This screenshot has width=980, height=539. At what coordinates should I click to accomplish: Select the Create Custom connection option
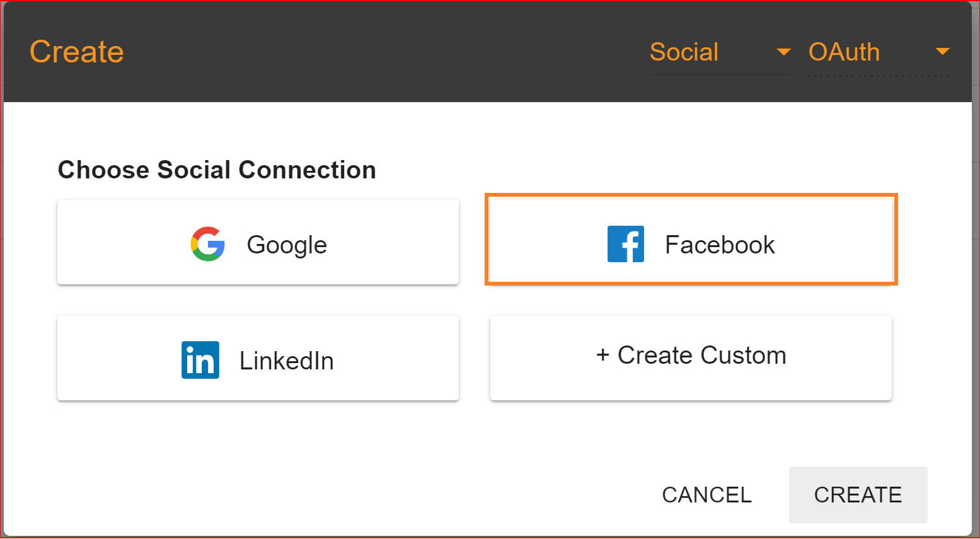pos(691,358)
